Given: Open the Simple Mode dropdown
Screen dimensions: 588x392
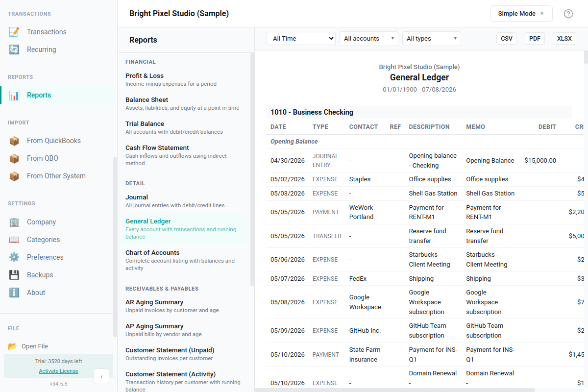Looking at the screenshot, I should pyautogui.click(x=521, y=14).
